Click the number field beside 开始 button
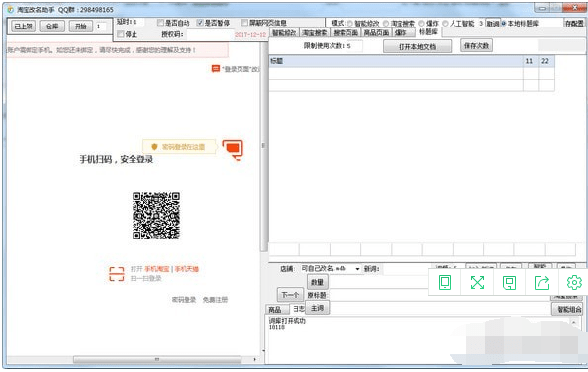Image resolution: width=588 pixels, height=372 pixels. [102, 27]
